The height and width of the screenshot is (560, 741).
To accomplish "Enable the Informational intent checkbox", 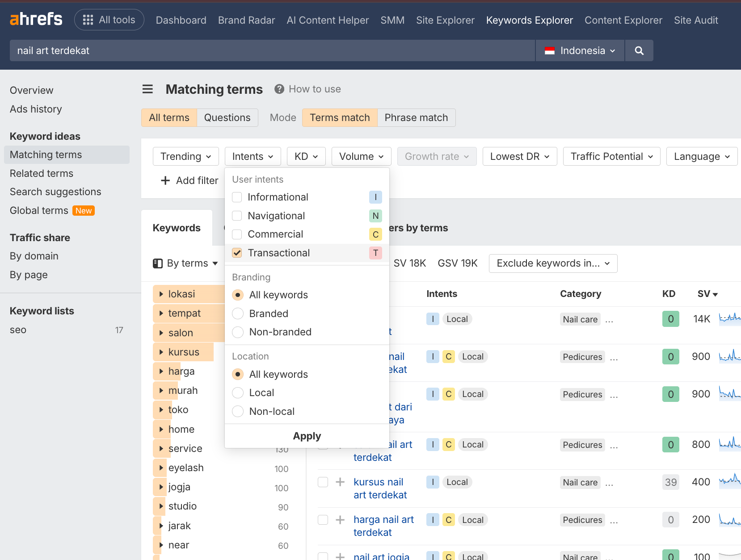I will point(236,197).
